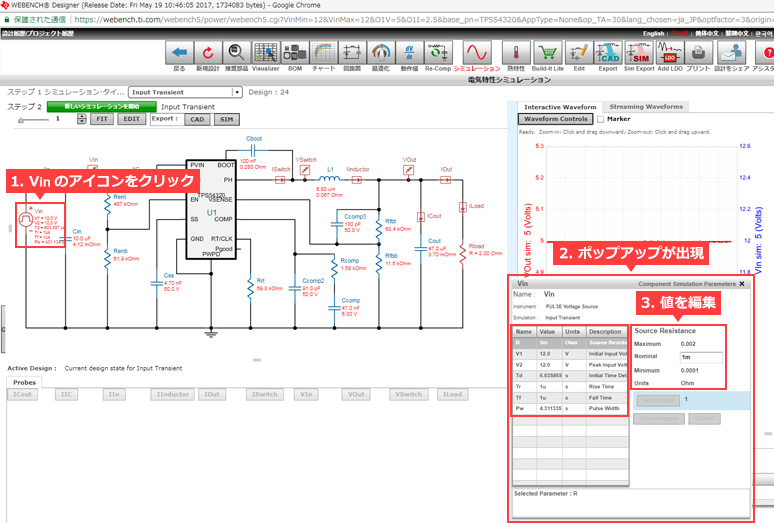Select the Probes tab
This screenshot has width=774, height=523.
(x=24, y=382)
